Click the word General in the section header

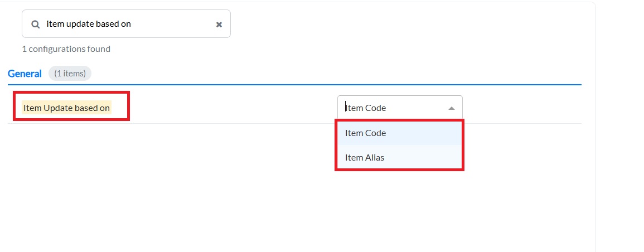pyautogui.click(x=25, y=74)
